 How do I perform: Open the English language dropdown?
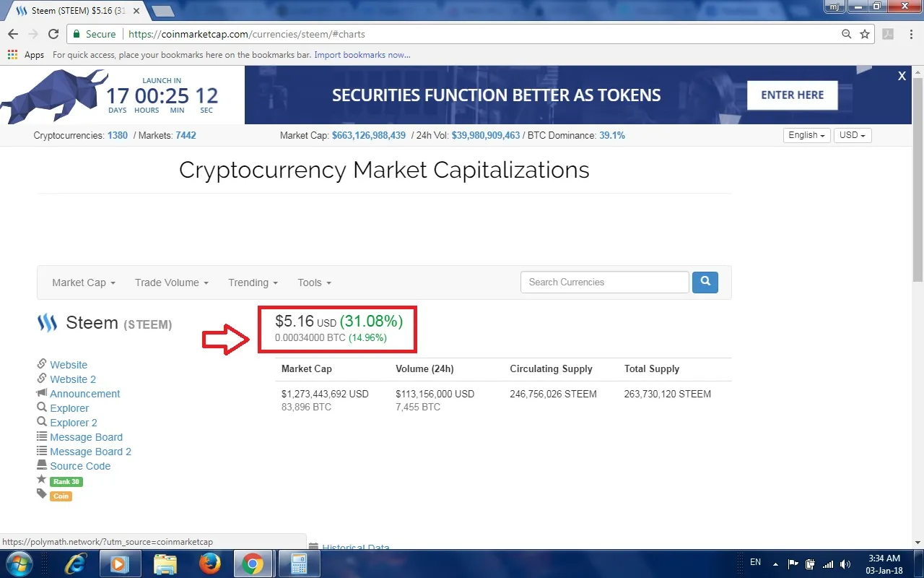point(807,135)
